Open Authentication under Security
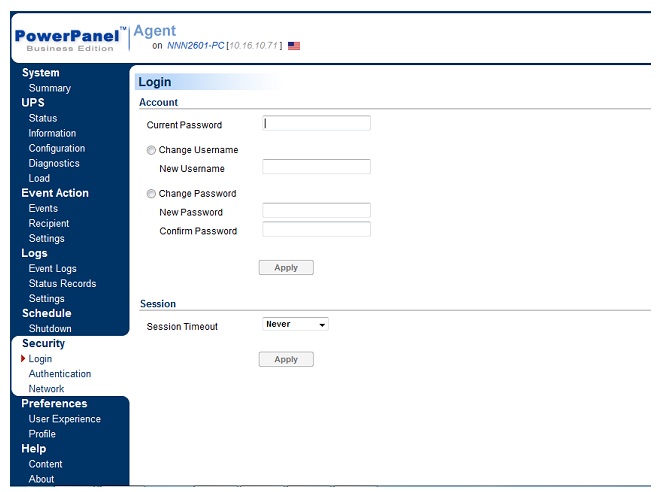Screen dimensions: 666x492 (60, 374)
